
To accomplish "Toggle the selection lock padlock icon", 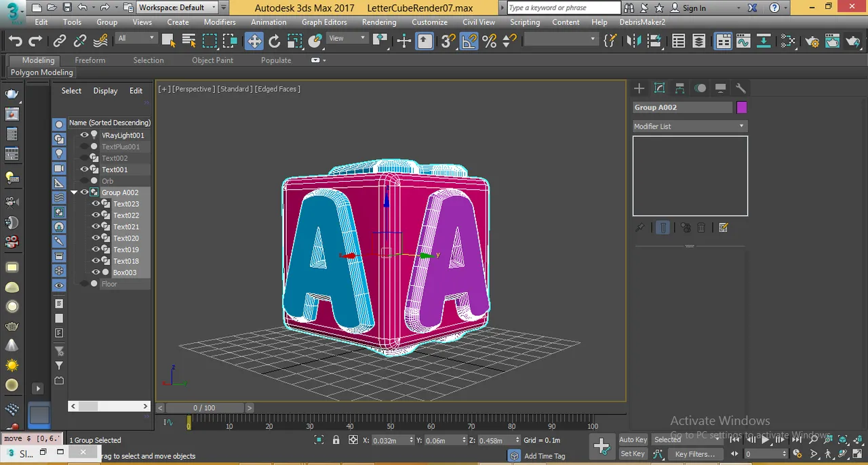I will pos(336,440).
